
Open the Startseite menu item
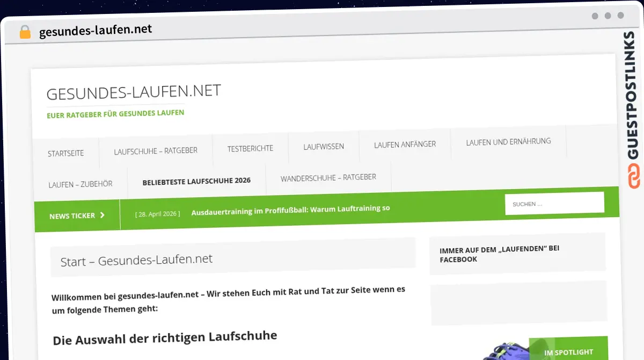pos(65,153)
